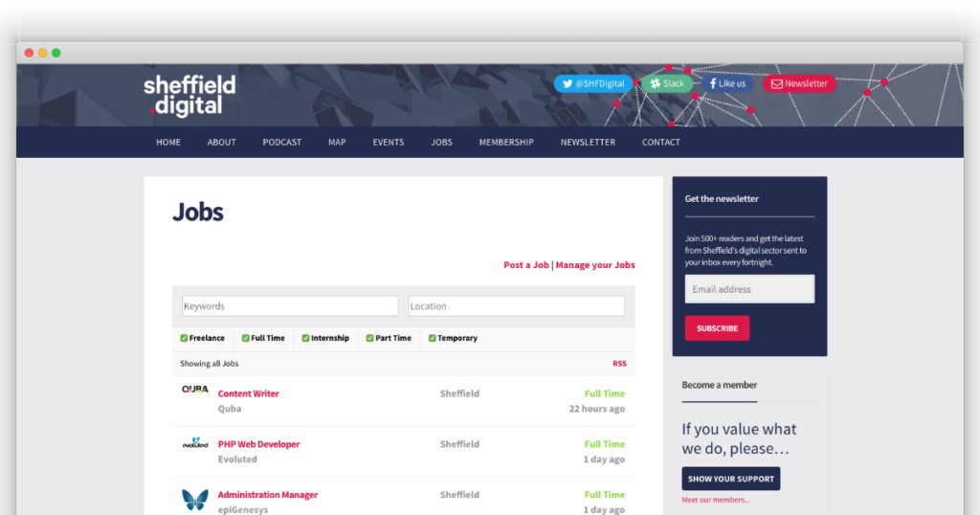Click the Quba company logo
The image size is (980, 515).
coord(194,390)
